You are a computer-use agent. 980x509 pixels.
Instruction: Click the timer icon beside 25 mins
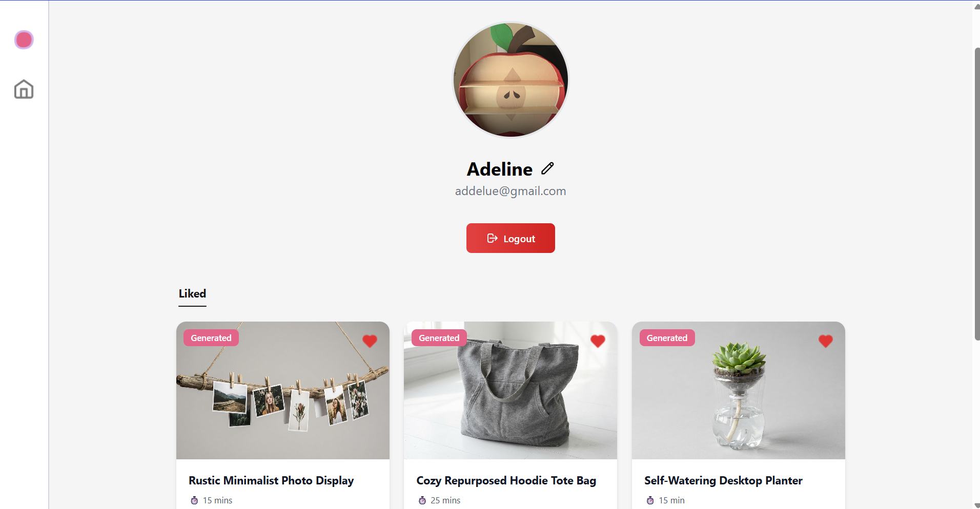[x=422, y=500]
